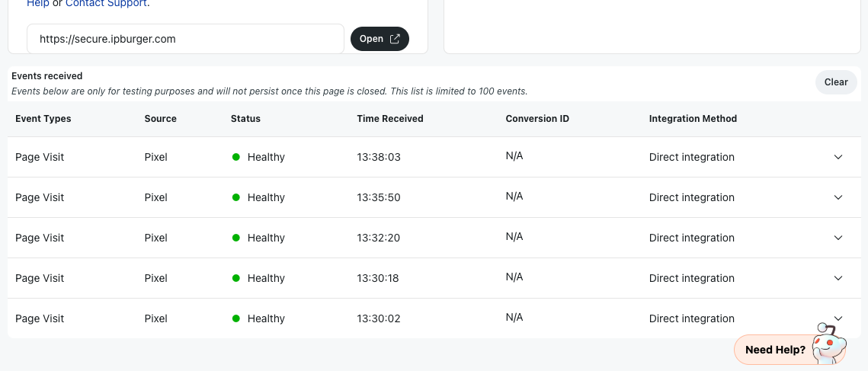Expand the 13:30:02 Page Visit event row

tap(838, 318)
